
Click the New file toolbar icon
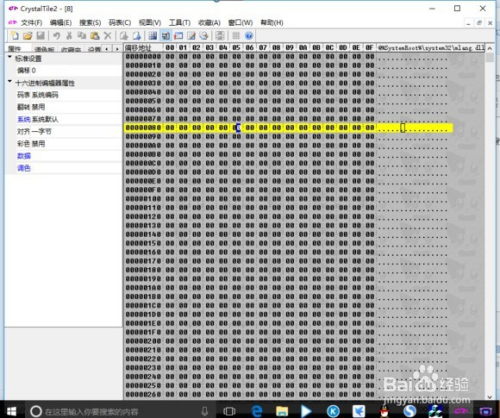point(15,35)
